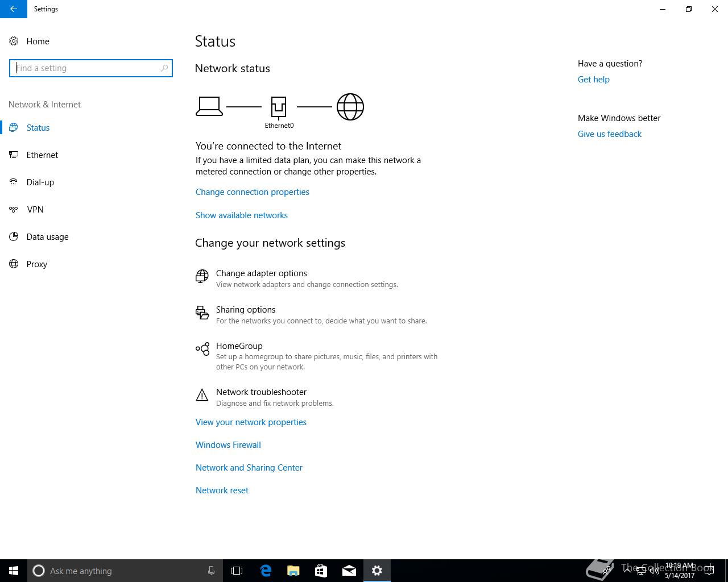Image resolution: width=728 pixels, height=582 pixels.
Task: Click the taskbar clock showing 5/14/2017
Action: (680, 571)
